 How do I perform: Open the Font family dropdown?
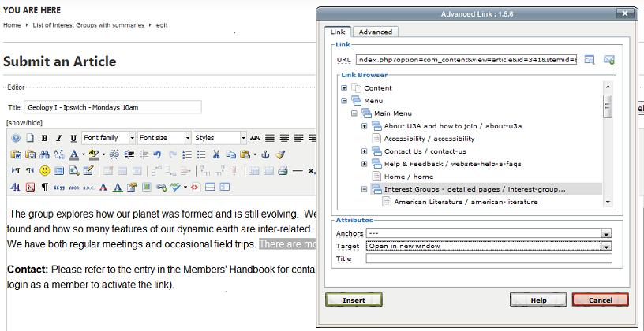108,138
